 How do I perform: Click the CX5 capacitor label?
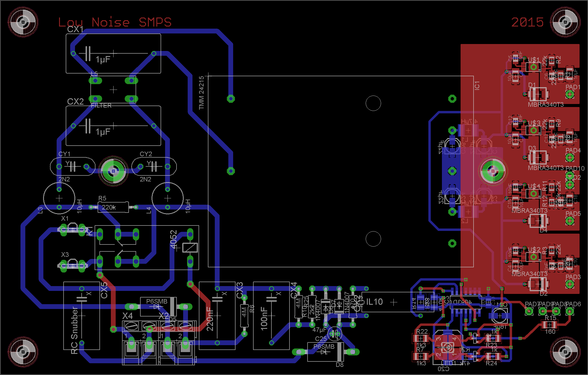[104, 290]
